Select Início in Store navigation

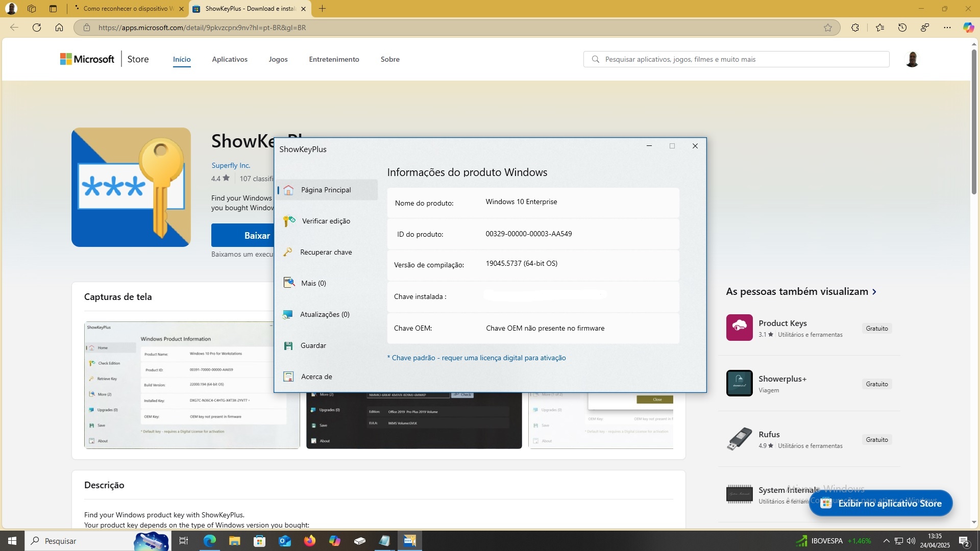pyautogui.click(x=182, y=59)
